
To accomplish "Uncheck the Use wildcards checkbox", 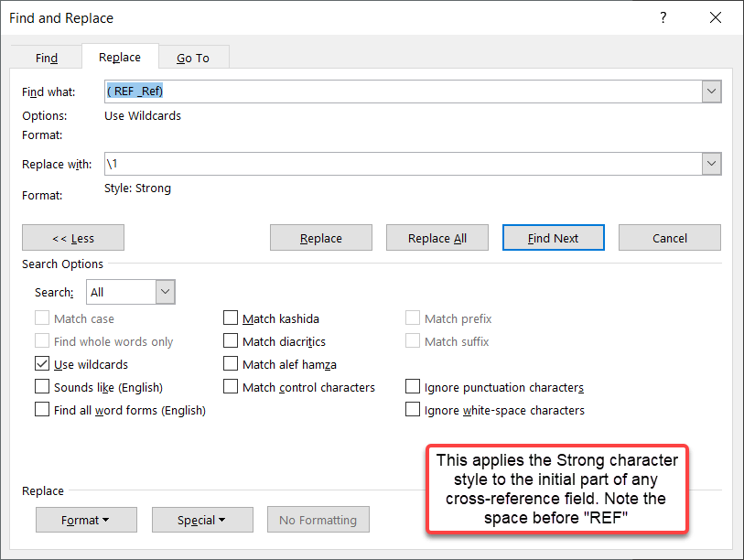I will coord(42,364).
